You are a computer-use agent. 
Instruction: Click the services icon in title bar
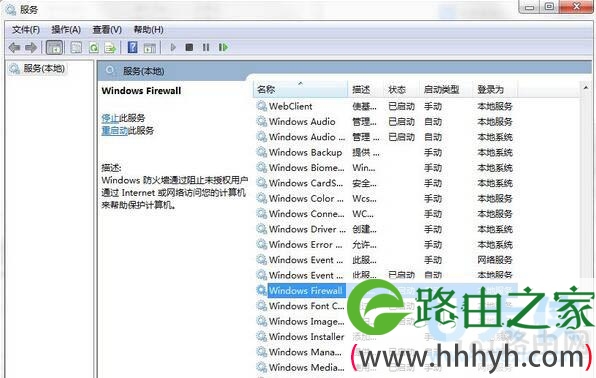[11, 9]
